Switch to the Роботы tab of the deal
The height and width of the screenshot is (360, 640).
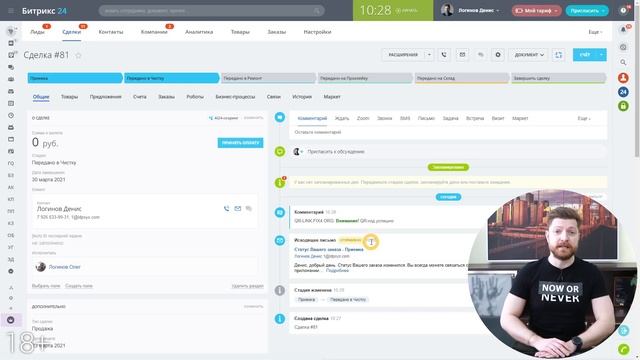pos(195,97)
